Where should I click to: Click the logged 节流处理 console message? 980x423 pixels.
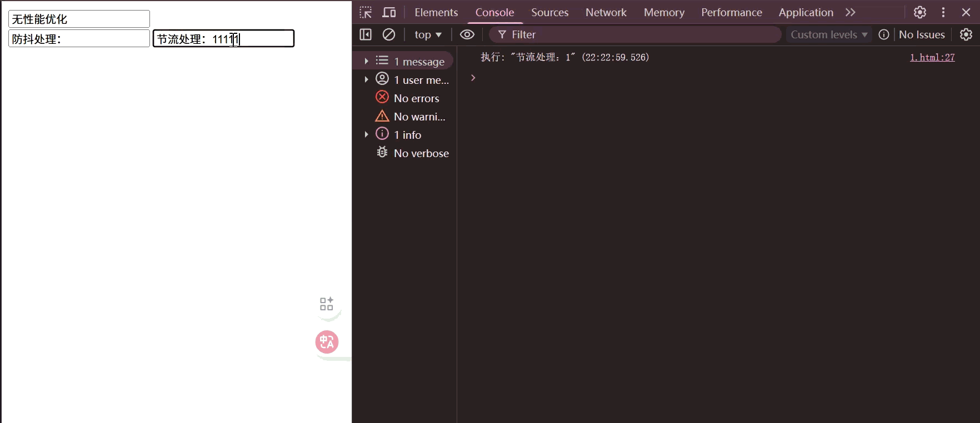[x=564, y=57]
